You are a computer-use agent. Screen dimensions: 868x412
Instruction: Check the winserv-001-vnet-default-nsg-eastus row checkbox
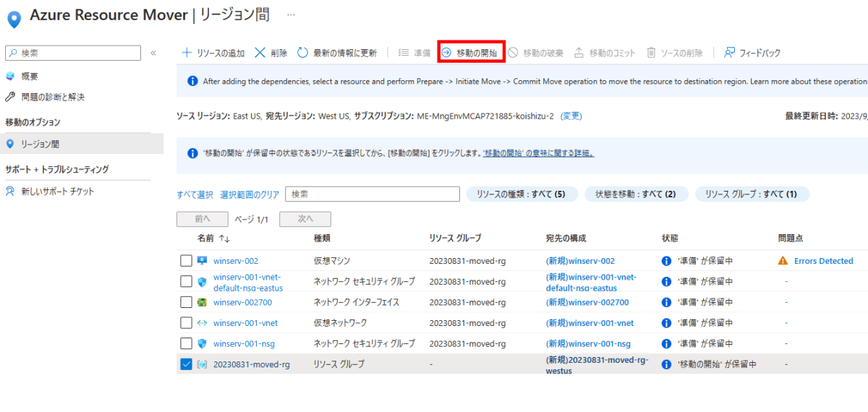point(186,282)
